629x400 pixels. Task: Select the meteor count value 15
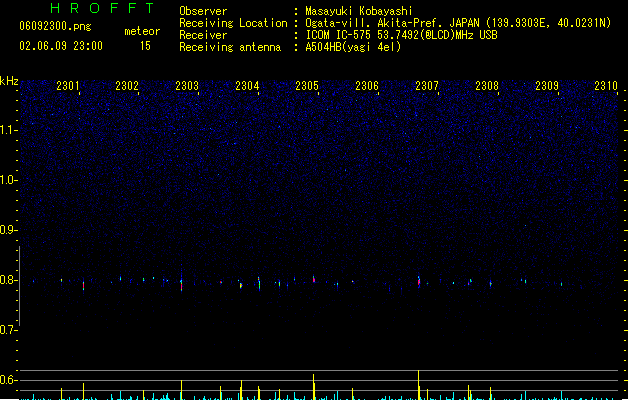pos(145,46)
